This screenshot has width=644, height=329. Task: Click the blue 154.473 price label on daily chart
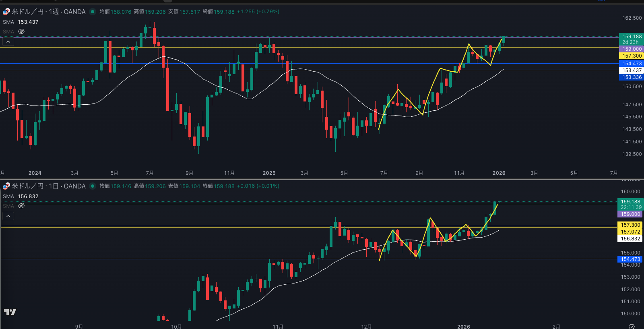point(630,259)
